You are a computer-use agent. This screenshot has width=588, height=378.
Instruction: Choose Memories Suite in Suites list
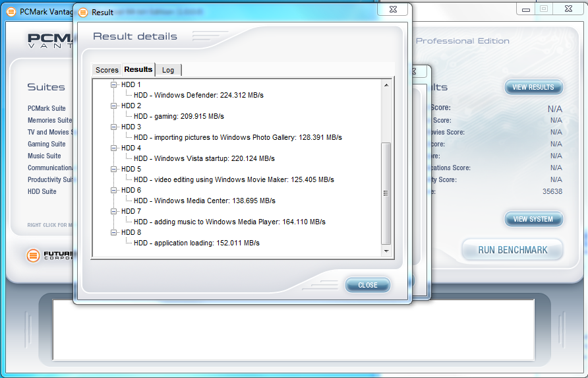coord(49,121)
